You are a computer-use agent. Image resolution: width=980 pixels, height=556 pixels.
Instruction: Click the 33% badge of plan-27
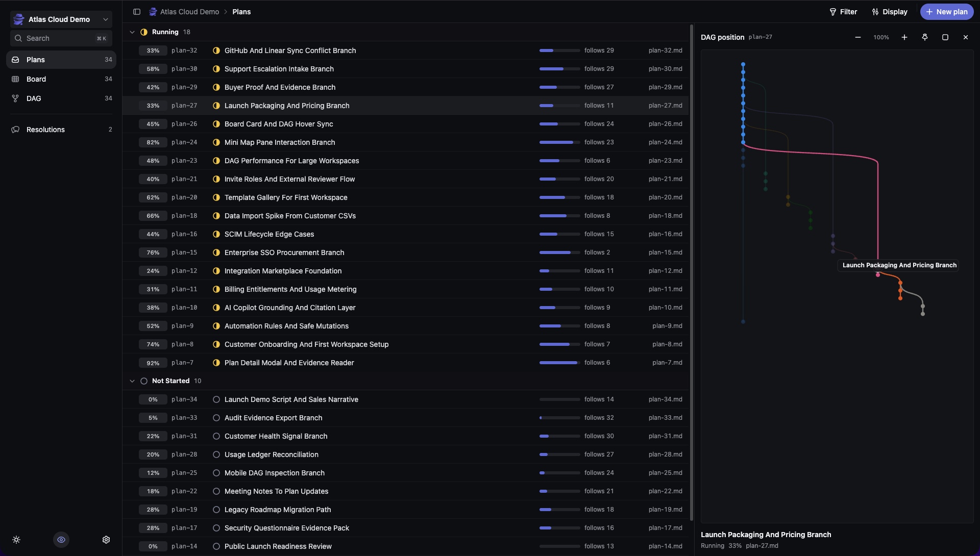click(x=153, y=106)
